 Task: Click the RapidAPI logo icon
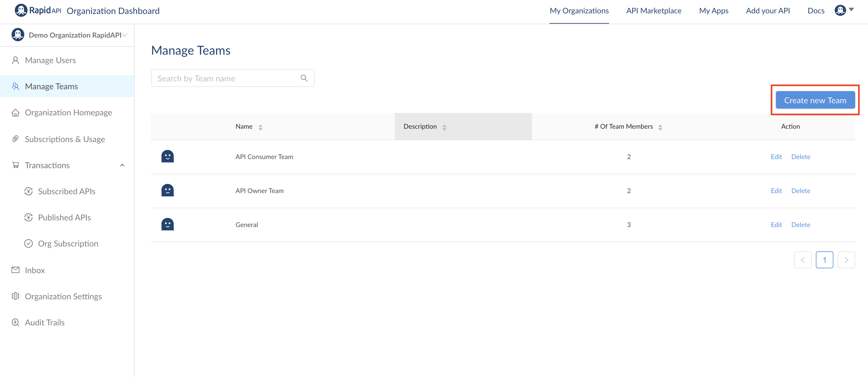coord(21,10)
